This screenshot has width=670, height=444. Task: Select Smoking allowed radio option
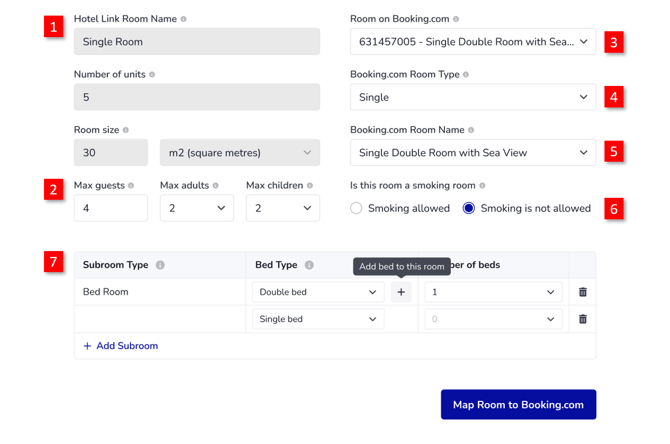356,208
